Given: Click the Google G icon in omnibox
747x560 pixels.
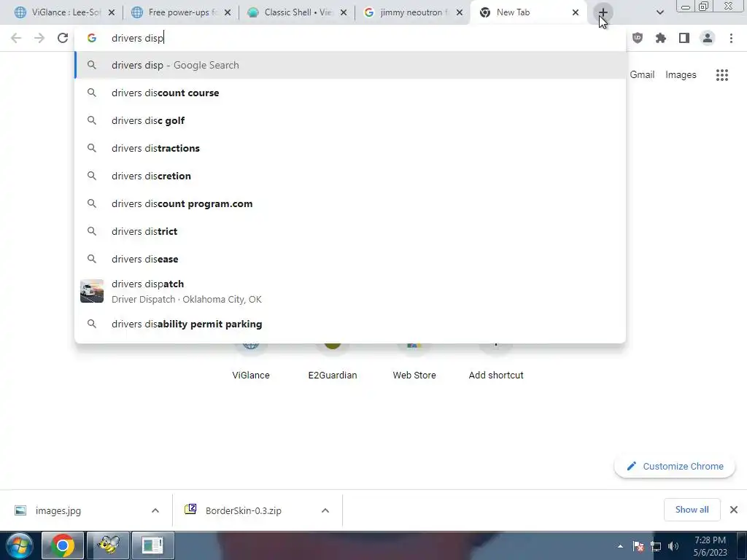Looking at the screenshot, I should 91,38.
